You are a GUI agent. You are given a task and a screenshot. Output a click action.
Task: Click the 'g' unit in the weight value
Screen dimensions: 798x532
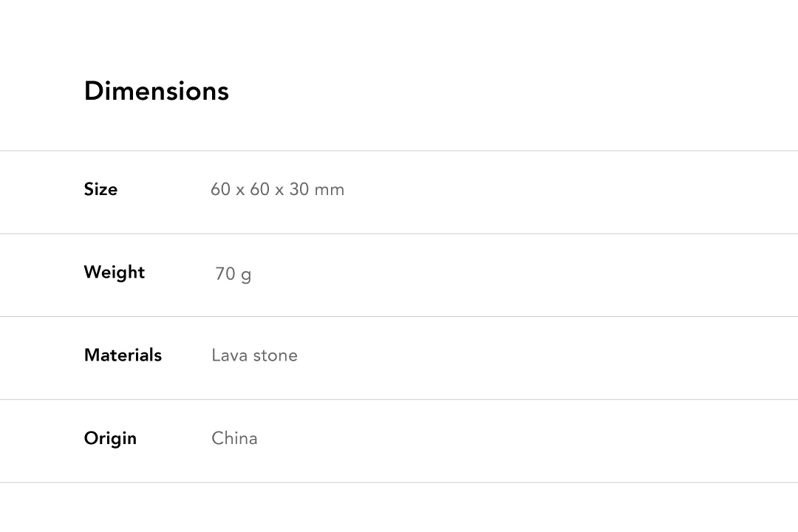point(246,275)
